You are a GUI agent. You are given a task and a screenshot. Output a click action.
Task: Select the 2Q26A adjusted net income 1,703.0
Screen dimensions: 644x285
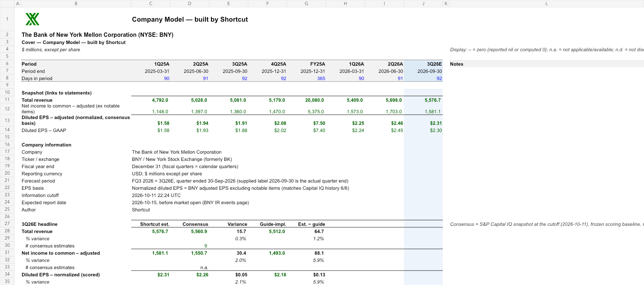pyautogui.click(x=394, y=111)
